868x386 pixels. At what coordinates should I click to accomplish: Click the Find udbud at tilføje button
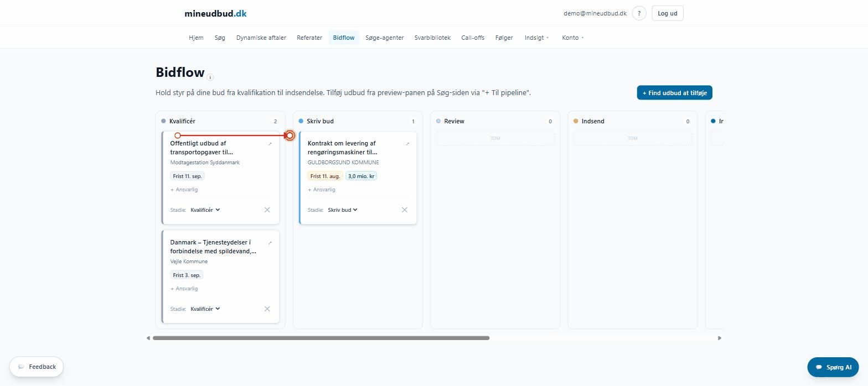click(x=675, y=93)
